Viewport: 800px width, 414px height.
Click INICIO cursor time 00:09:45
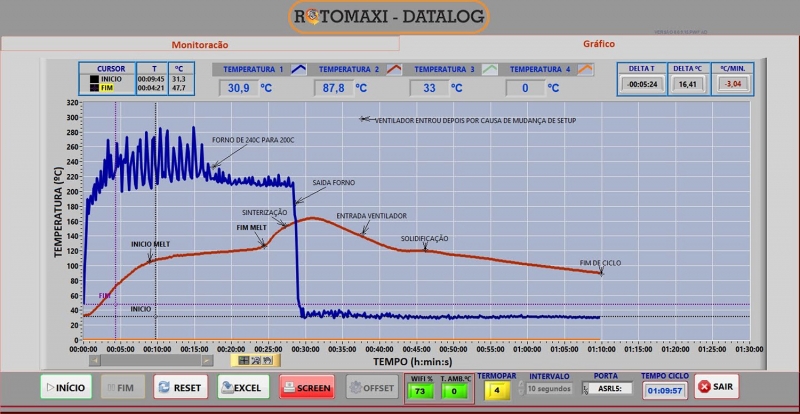click(x=152, y=79)
